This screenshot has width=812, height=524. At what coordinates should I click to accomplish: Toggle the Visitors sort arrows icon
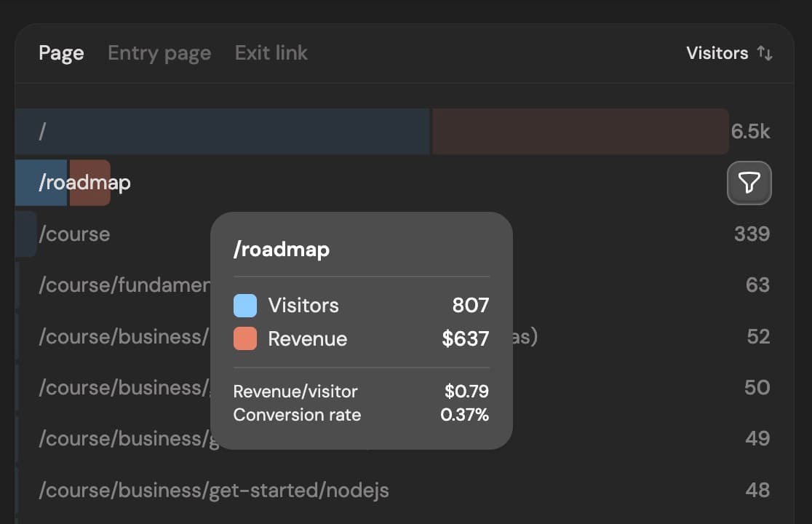765,53
